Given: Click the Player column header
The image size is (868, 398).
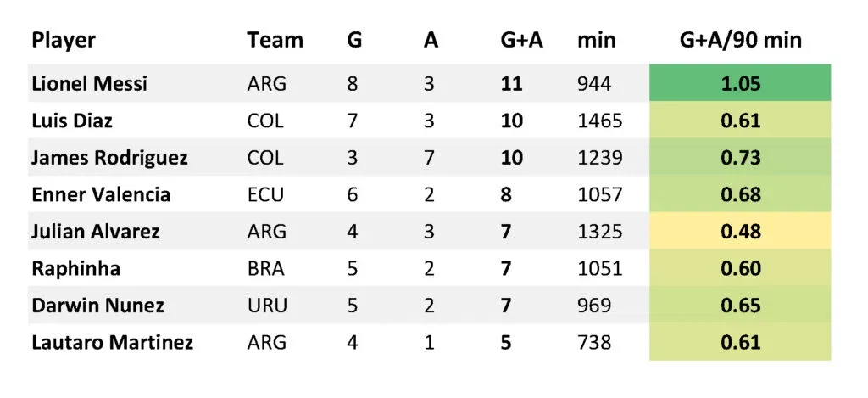Looking at the screenshot, I should point(64,41).
